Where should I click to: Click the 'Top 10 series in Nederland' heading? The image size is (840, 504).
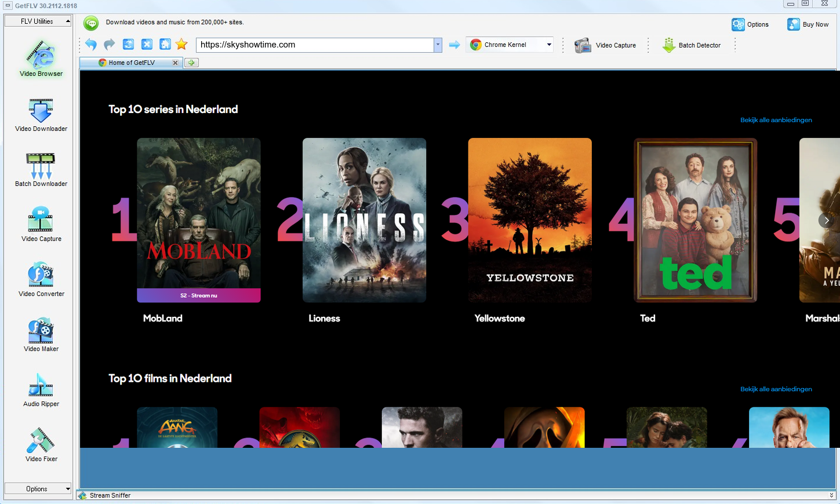coord(173,109)
